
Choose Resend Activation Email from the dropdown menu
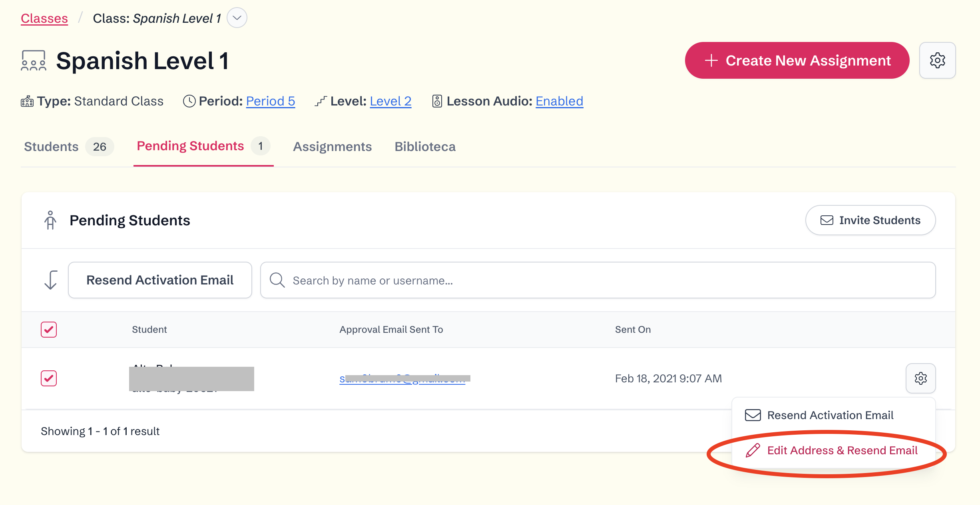[x=830, y=415]
